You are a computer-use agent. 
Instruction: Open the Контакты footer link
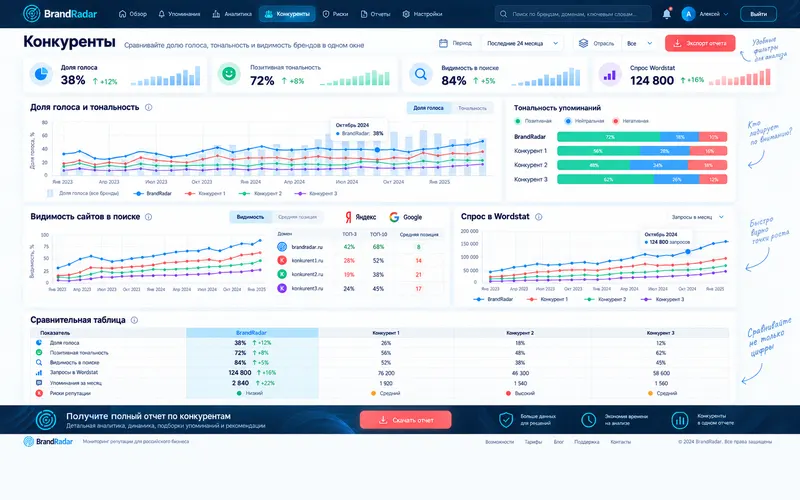tap(620, 442)
